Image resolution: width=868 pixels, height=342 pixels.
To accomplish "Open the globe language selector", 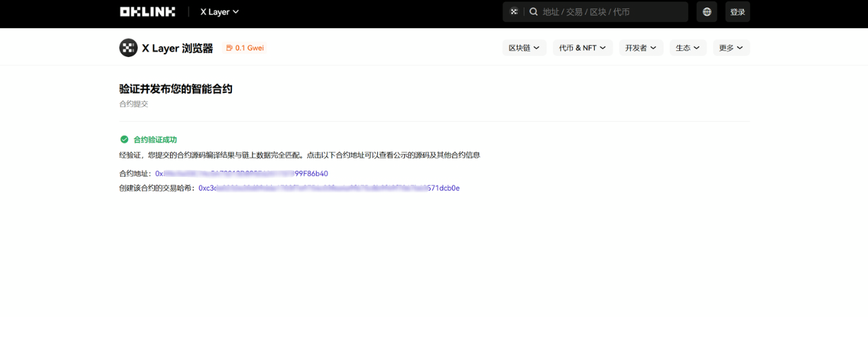I will tap(707, 12).
